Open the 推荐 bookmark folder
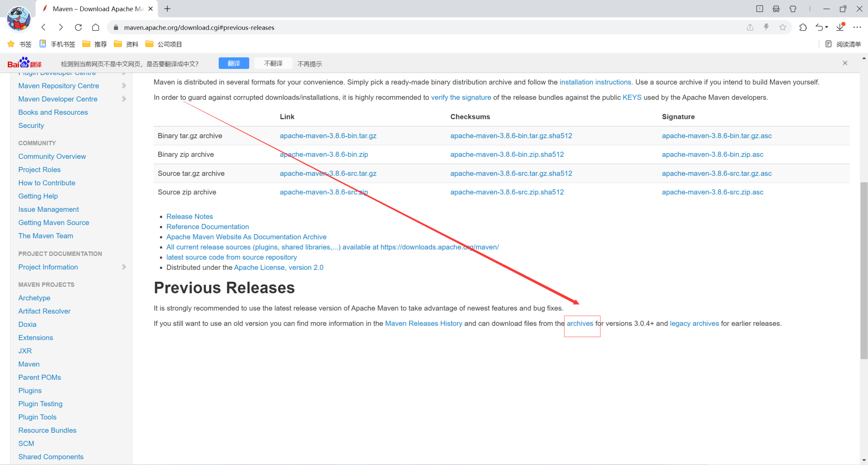The height and width of the screenshot is (465, 868). [x=95, y=44]
